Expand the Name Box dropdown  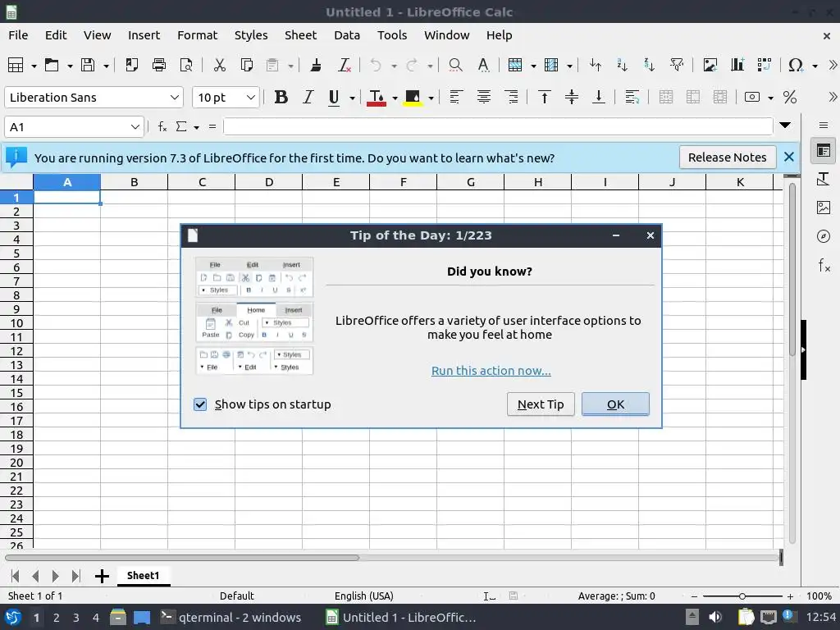[135, 127]
